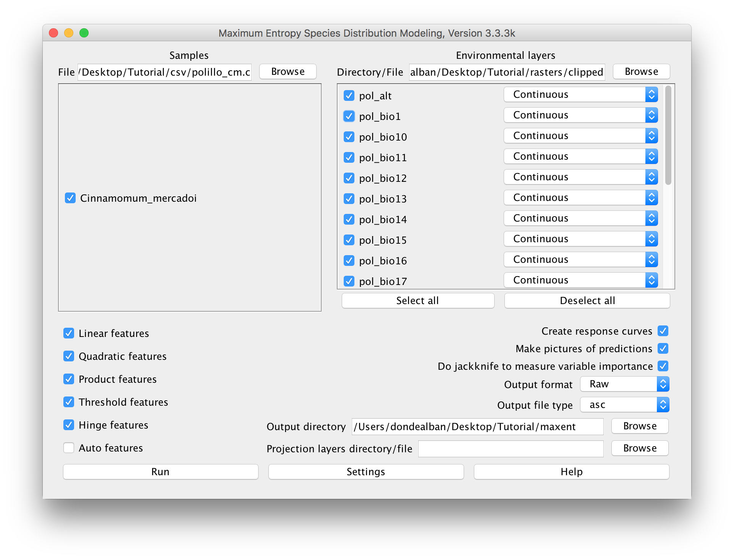The height and width of the screenshot is (560, 734).
Task: Expand the Output file type asc dropdown
Action: [x=624, y=405]
